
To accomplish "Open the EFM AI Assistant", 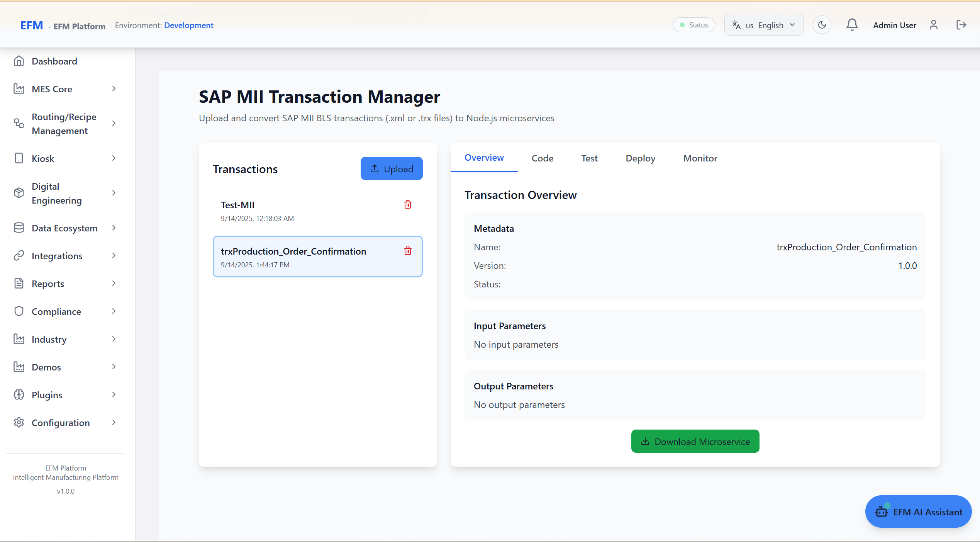I will point(918,511).
